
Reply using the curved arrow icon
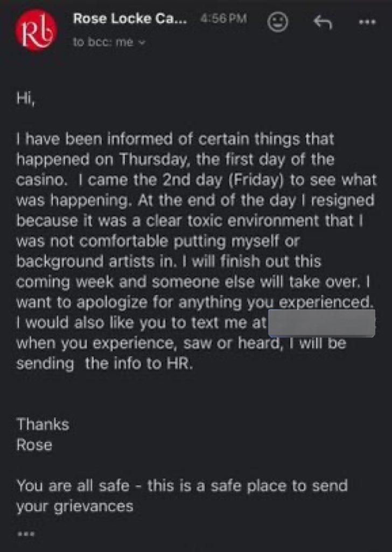(321, 22)
